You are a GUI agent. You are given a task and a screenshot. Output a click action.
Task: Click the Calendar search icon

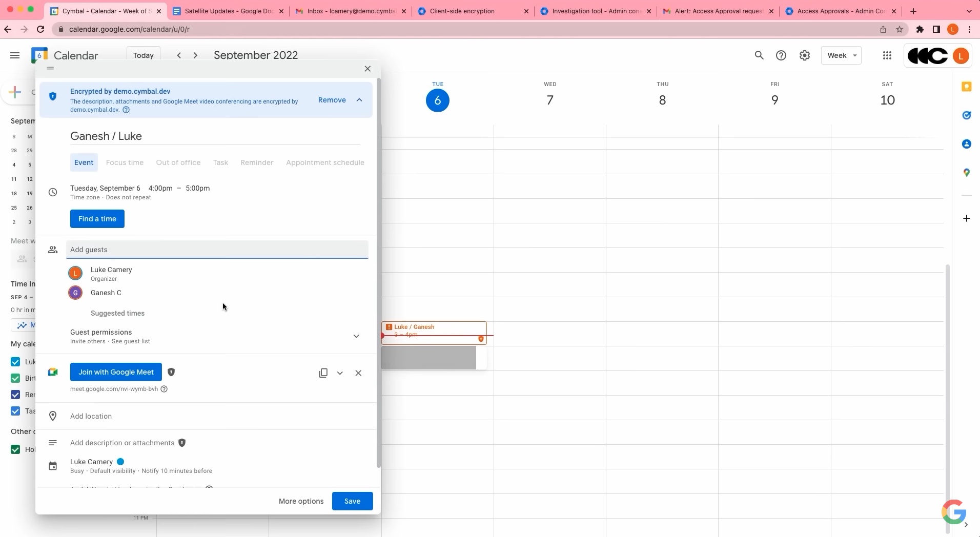coord(759,55)
